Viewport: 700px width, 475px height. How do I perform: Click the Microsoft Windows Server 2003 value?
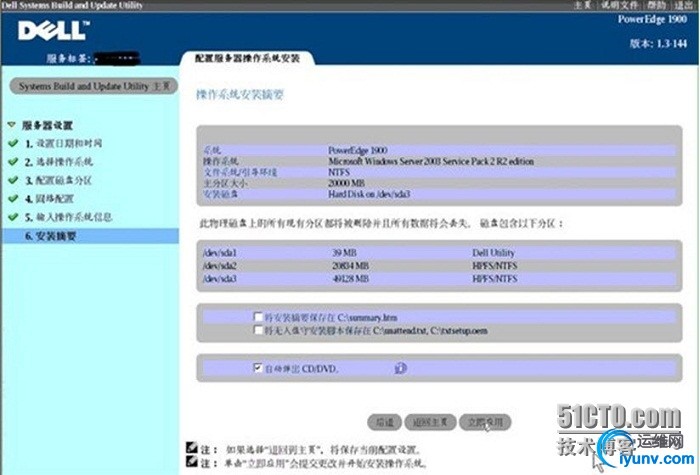coord(431,161)
